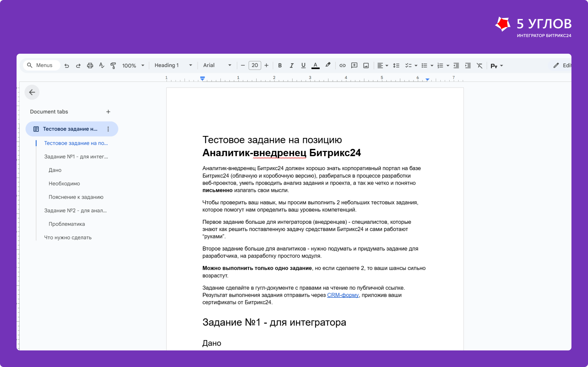This screenshot has height=367, width=588.
Task: Click the Дано heading in document
Action: click(x=212, y=343)
